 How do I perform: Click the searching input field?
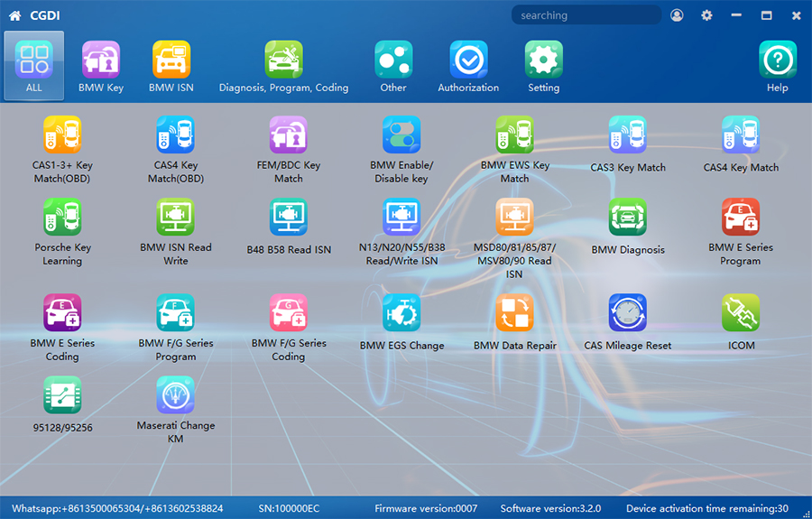click(585, 15)
